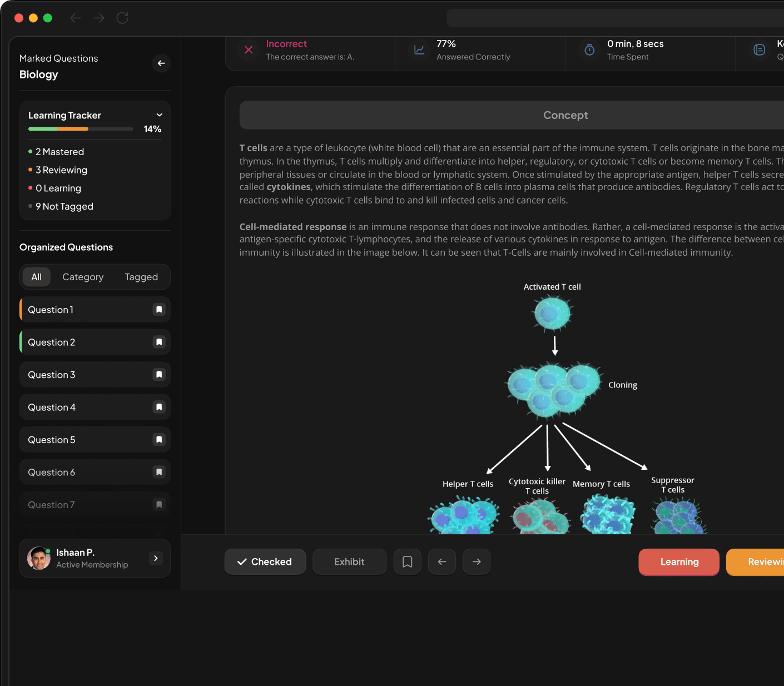Image resolution: width=784 pixels, height=686 pixels.
Task: Click the Learning Tracker progress bar
Action: click(80, 128)
